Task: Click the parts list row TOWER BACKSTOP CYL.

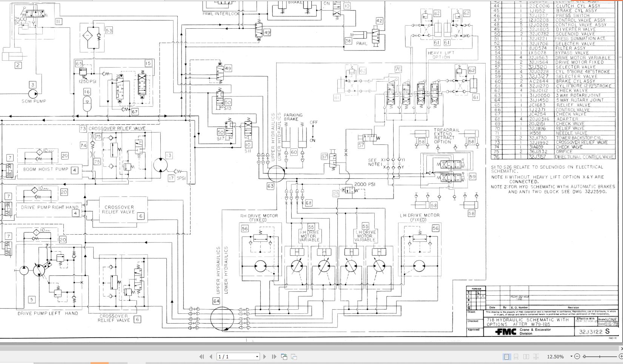Action: (x=553, y=138)
